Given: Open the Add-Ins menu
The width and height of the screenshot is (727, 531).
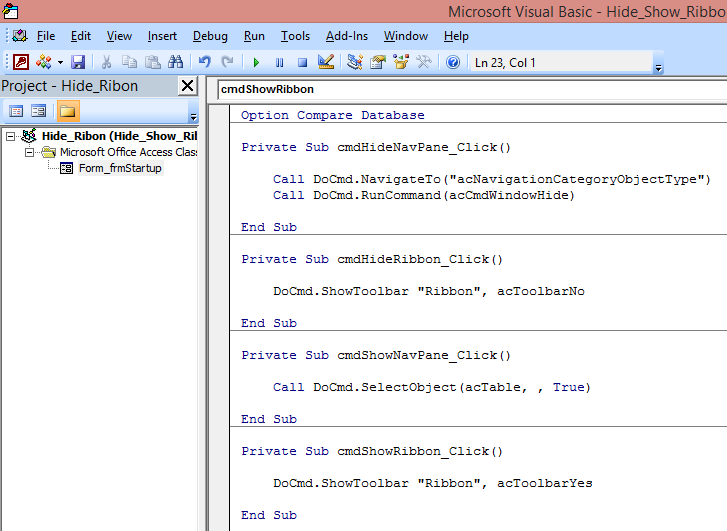Looking at the screenshot, I should coord(347,36).
